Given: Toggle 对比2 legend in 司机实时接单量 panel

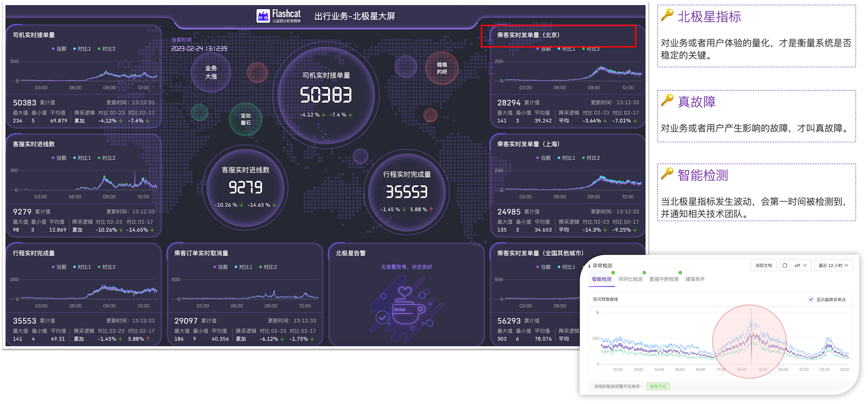Looking at the screenshot, I should coord(106,49).
